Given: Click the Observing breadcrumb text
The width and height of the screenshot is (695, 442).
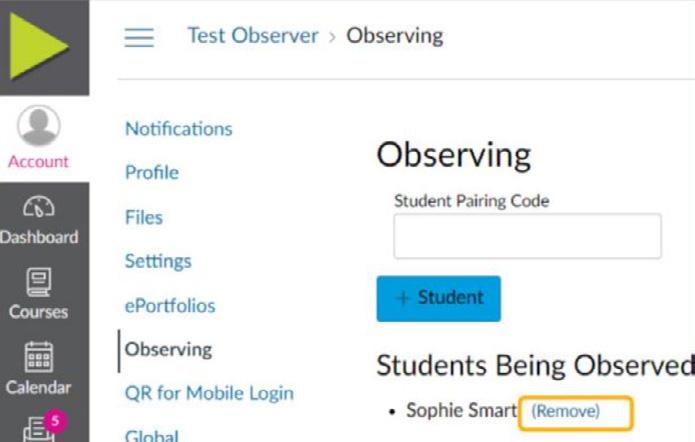Looking at the screenshot, I should [x=394, y=36].
